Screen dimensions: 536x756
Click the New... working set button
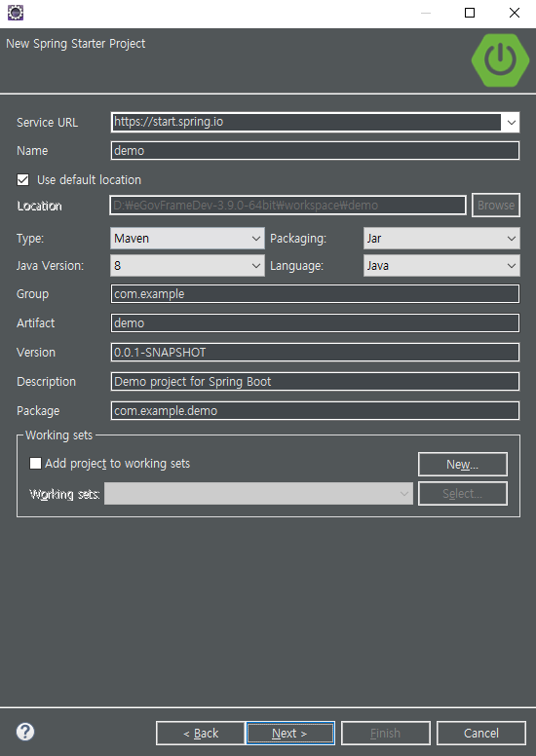coord(463,465)
